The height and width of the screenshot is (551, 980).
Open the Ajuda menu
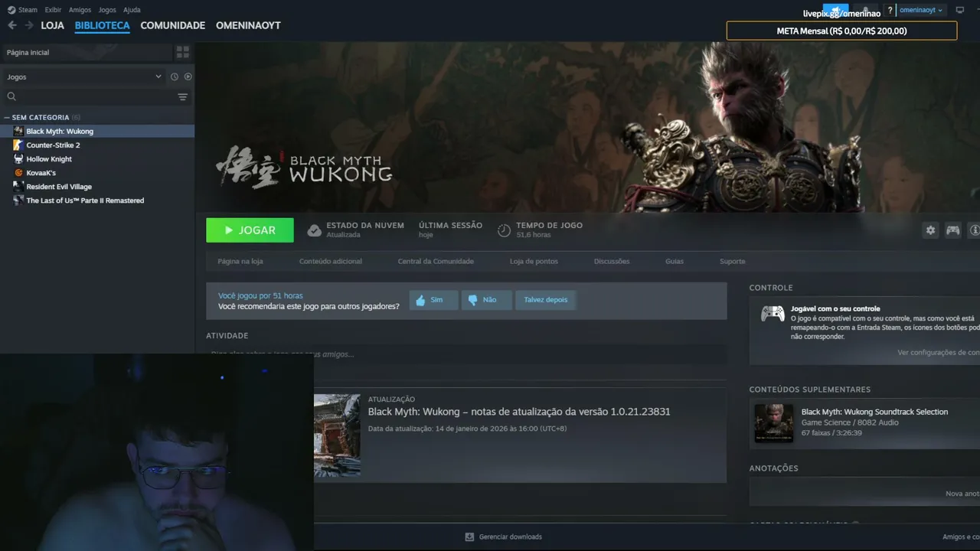click(132, 10)
